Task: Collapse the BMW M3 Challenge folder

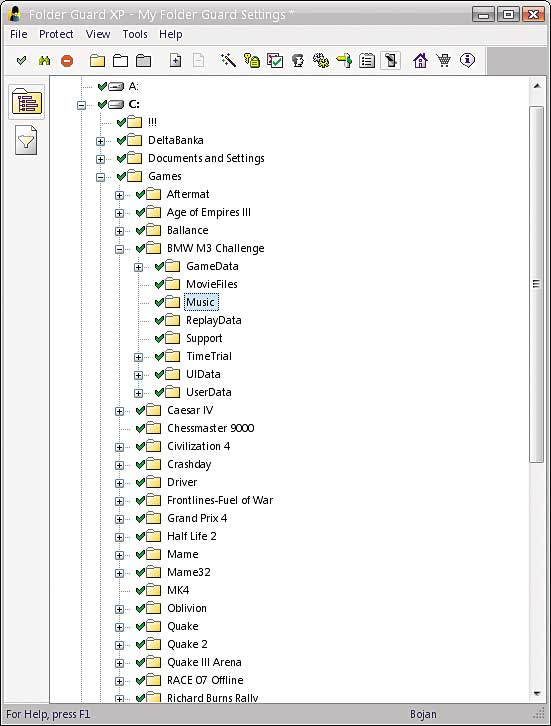Action: click(119, 249)
